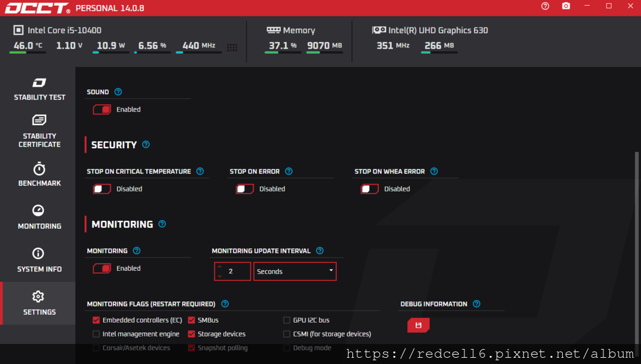
Task: Open the CPU core grid icon
Action: click(232, 48)
